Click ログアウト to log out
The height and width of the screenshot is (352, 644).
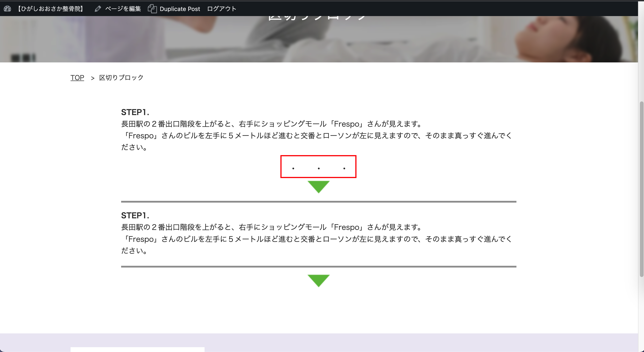pyautogui.click(x=222, y=9)
